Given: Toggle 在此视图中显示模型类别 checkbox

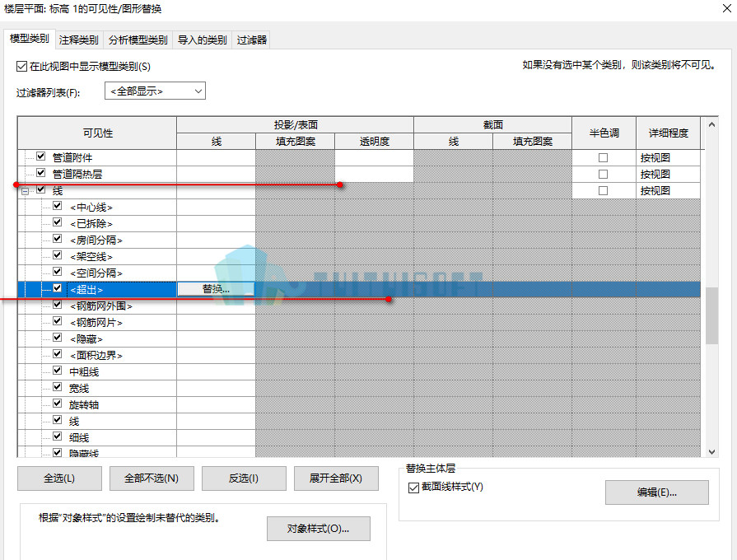Looking at the screenshot, I should coord(21,67).
